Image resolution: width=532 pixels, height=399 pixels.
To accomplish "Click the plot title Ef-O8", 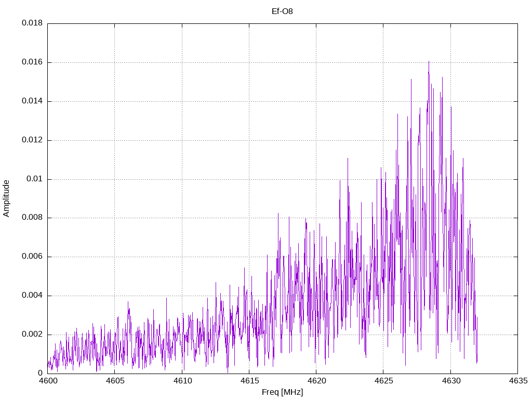I will [x=282, y=11].
